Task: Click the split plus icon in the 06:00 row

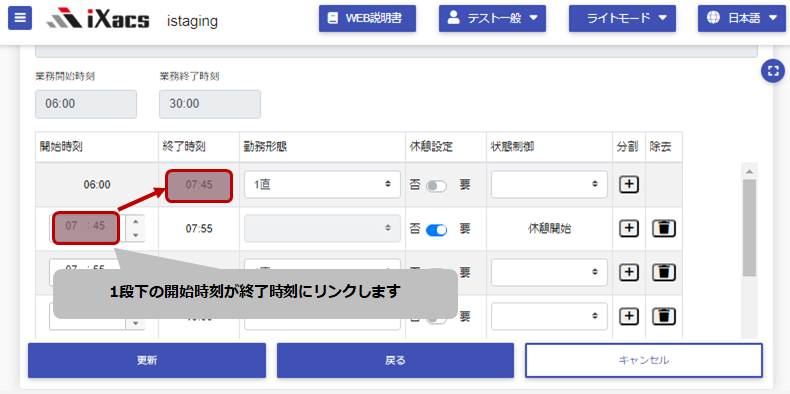Action: pos(628,184)
